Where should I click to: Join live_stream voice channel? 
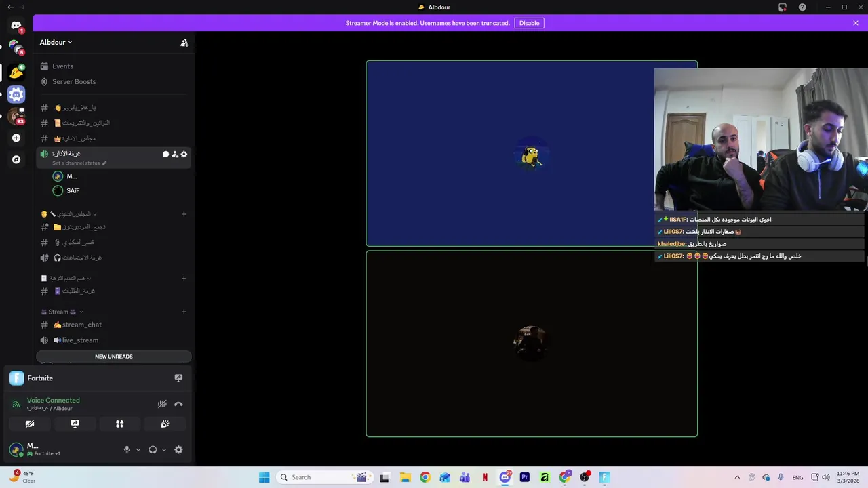[114, 340]
